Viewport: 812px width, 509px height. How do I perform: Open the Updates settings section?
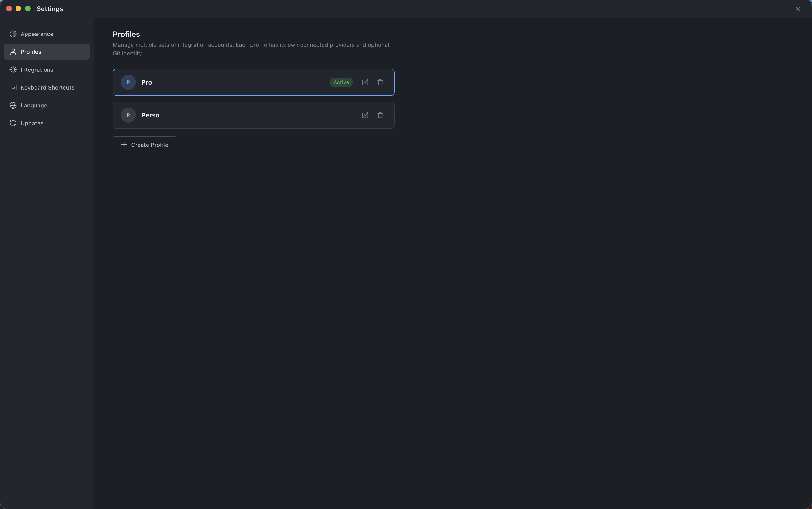pos(32,123)
